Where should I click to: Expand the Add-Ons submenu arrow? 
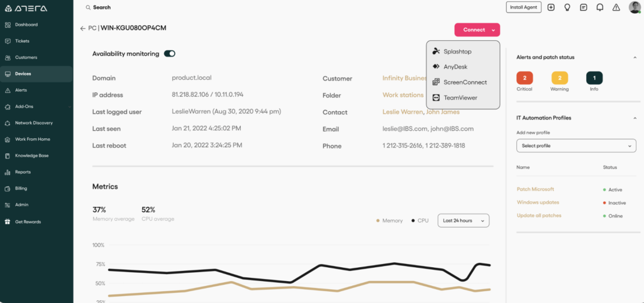pos(69,107)
